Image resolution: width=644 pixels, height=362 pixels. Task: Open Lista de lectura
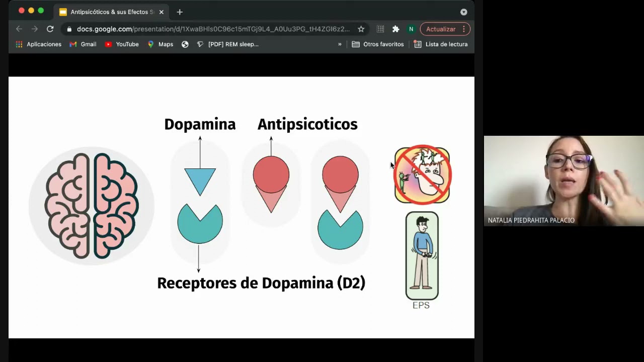[x=441, y=44]
